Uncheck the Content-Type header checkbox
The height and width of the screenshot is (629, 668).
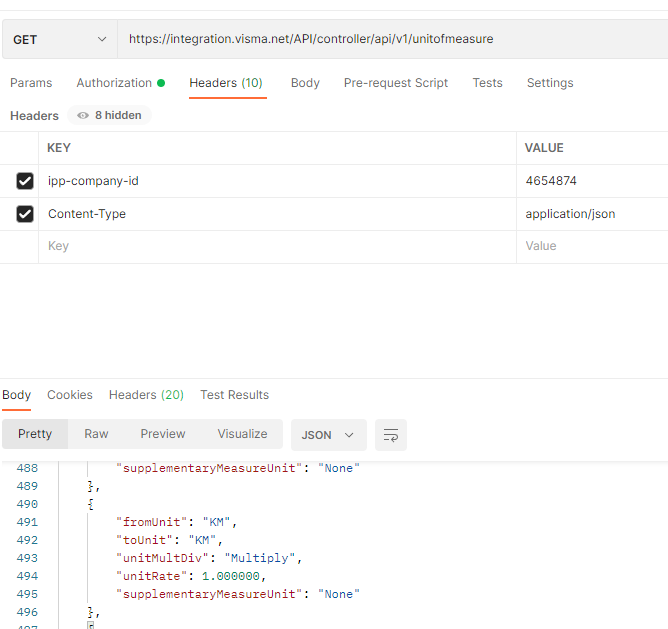tap(25, 214)
